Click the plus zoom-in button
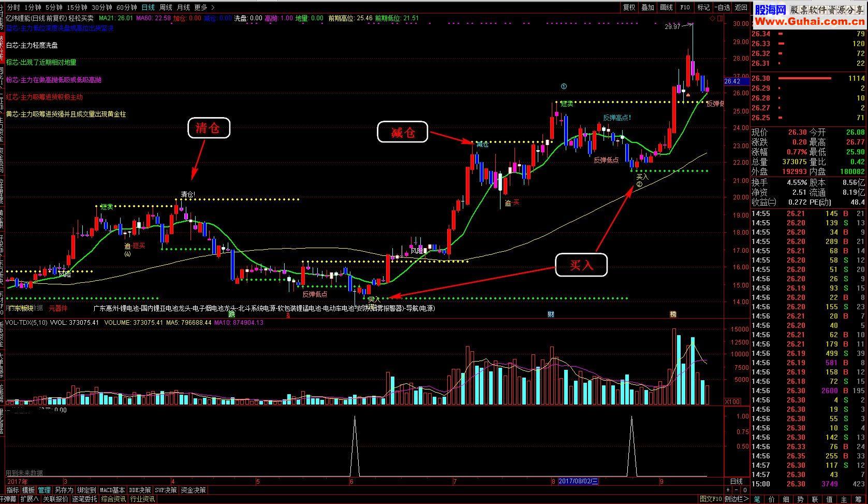The width and height of the screenshot is (868, 504). (x=728, y=490)
